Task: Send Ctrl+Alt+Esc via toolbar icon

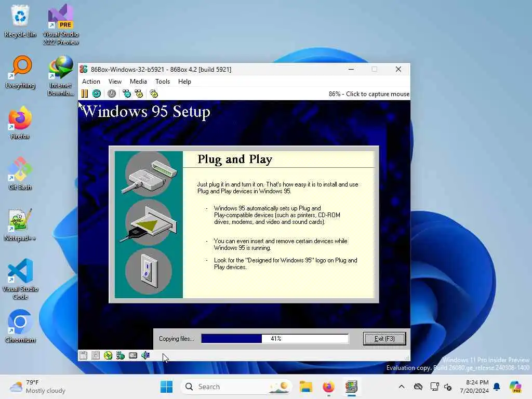Action: [139, 94]
